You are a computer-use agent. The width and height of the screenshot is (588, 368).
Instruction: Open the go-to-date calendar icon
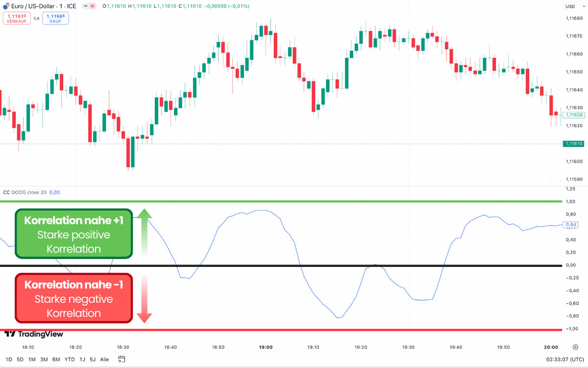[122, 359]
